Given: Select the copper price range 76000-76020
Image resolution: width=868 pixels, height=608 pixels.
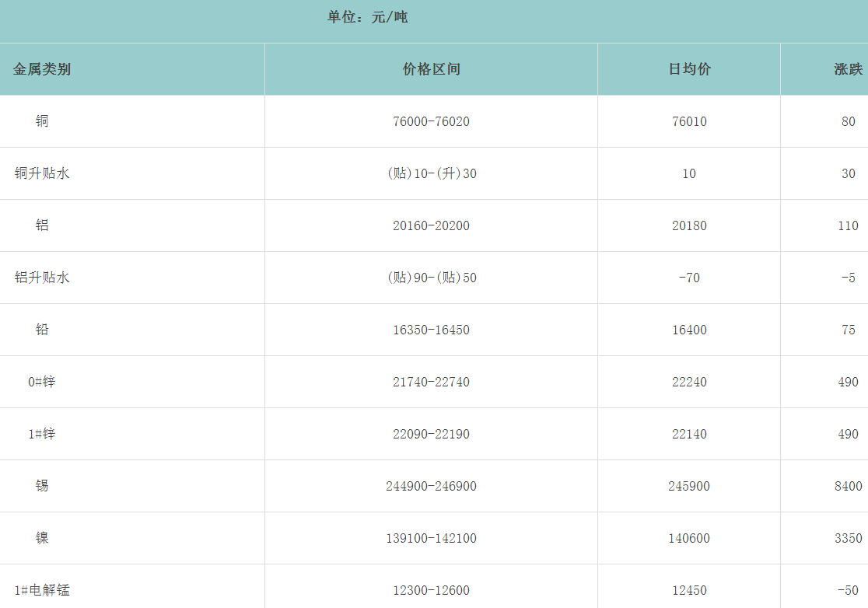Looking at the screenshot, I should (x=431, y=121).
